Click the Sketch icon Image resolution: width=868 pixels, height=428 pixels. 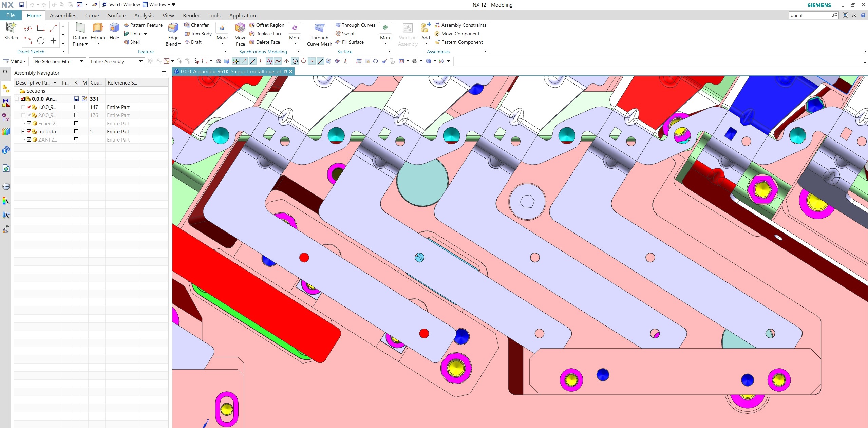point(11,28)
